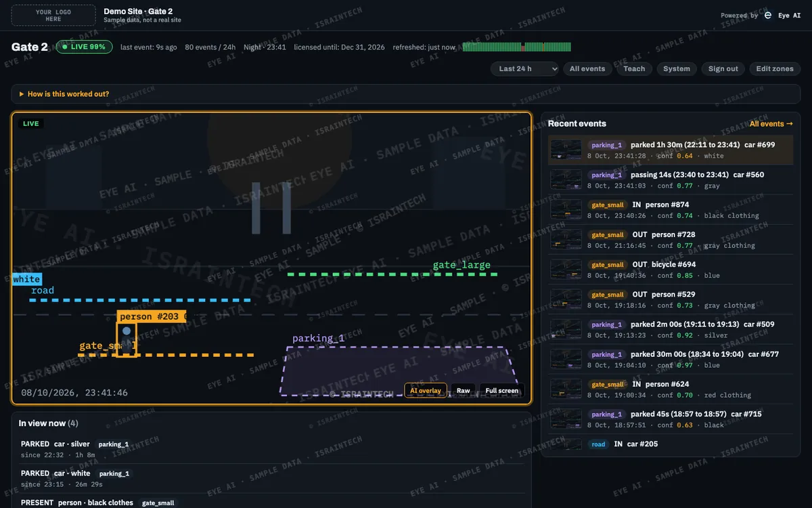Click the parking_1 zone label in the video
This screenshot has height=508, width=812.
click(318, 338)
